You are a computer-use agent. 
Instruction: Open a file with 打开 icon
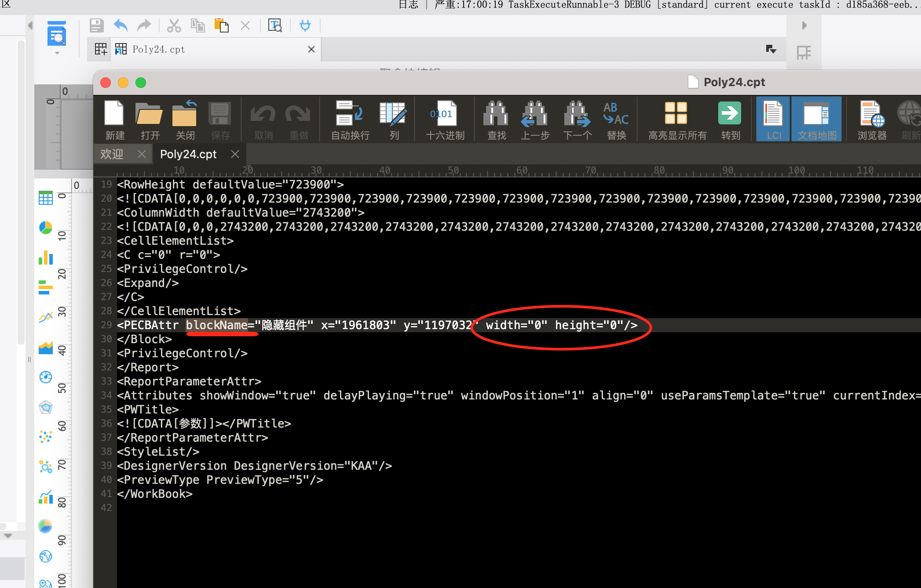click(150, 120)
